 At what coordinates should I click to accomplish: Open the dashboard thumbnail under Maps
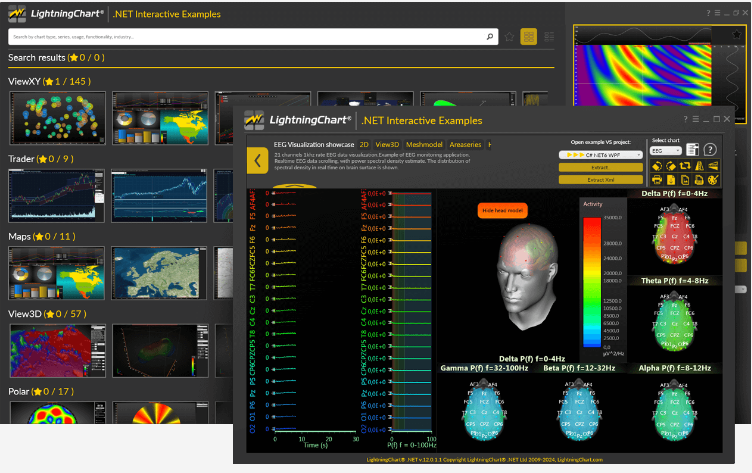[x=57, y=273]
